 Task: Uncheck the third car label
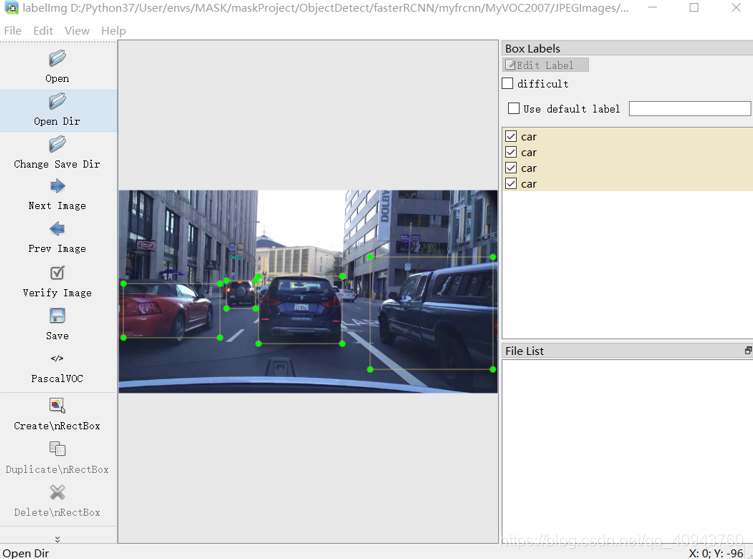(x=511, y=168)
